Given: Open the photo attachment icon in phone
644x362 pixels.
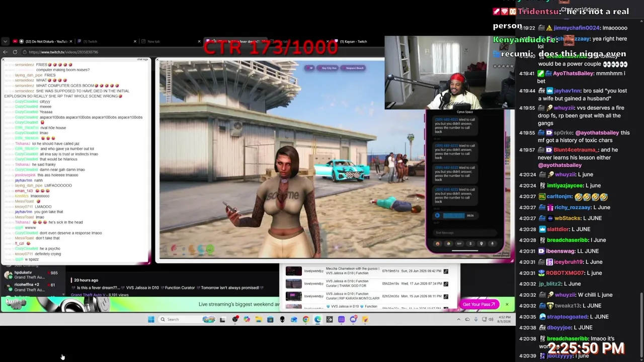Looking at the screenshot, I should tap(448, 244).
